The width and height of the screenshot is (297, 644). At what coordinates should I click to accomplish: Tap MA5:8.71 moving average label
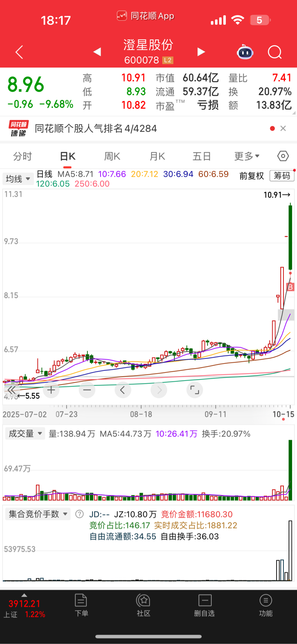pos(75,174)
